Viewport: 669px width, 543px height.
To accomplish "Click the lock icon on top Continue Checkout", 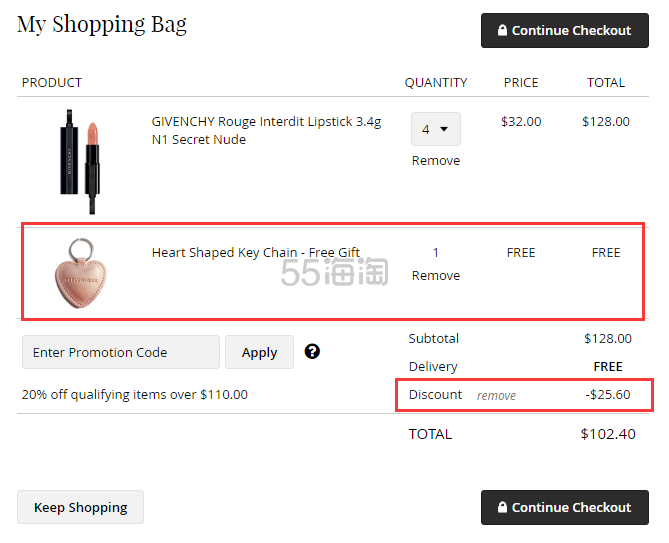I will (x=502, y=30).
